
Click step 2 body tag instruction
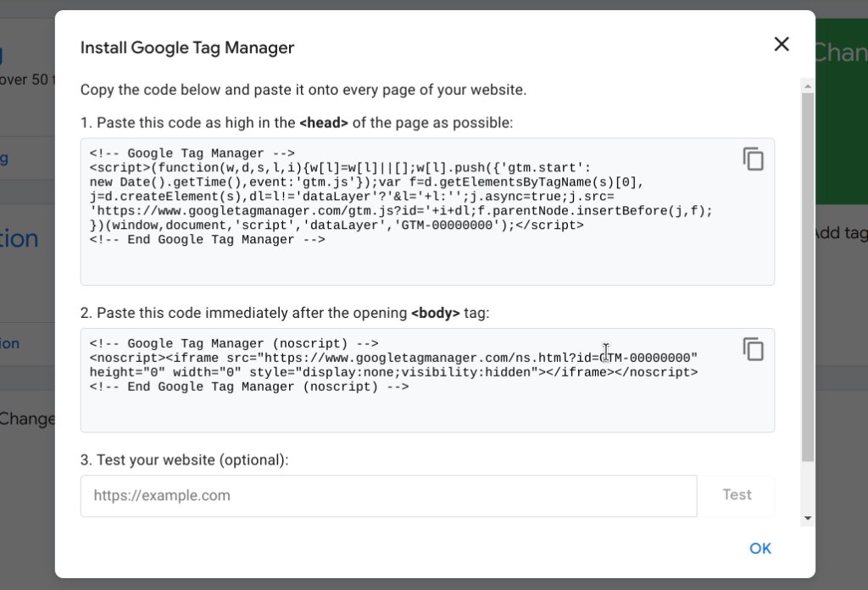point(285,313)
